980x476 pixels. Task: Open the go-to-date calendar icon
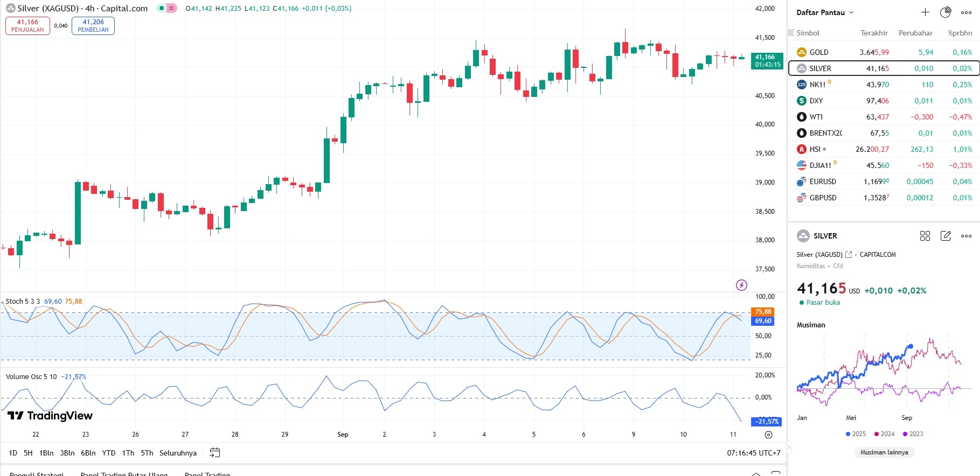pyautogui.click(x=214, y=453)
